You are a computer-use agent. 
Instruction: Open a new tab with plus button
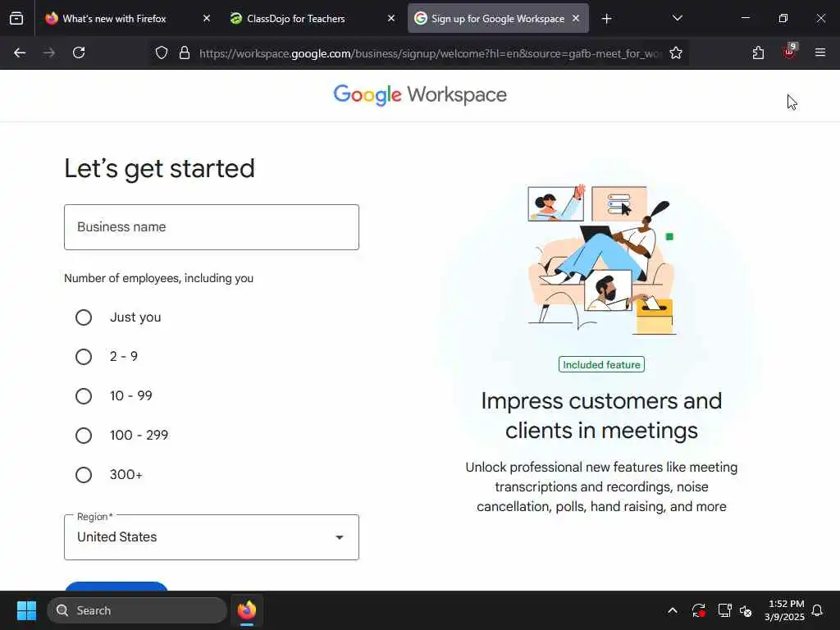606,19
